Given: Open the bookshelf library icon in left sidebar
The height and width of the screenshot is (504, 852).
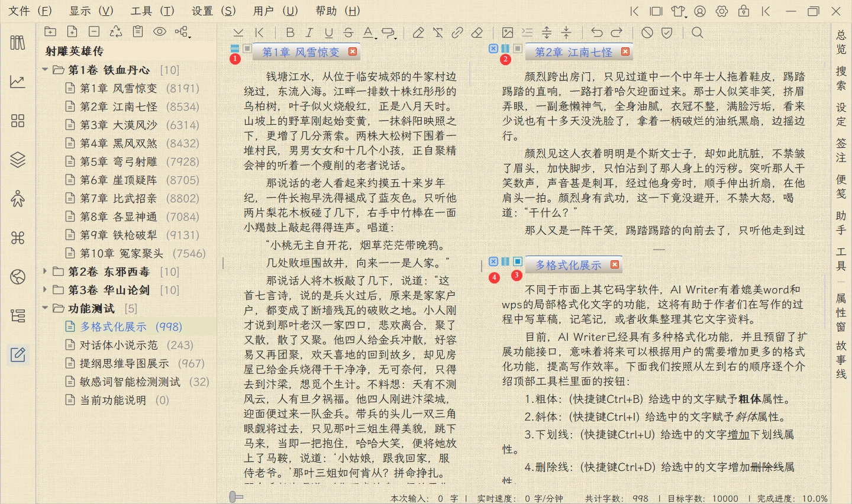Looking at the screenshot, I should click(x=18, y=43).
